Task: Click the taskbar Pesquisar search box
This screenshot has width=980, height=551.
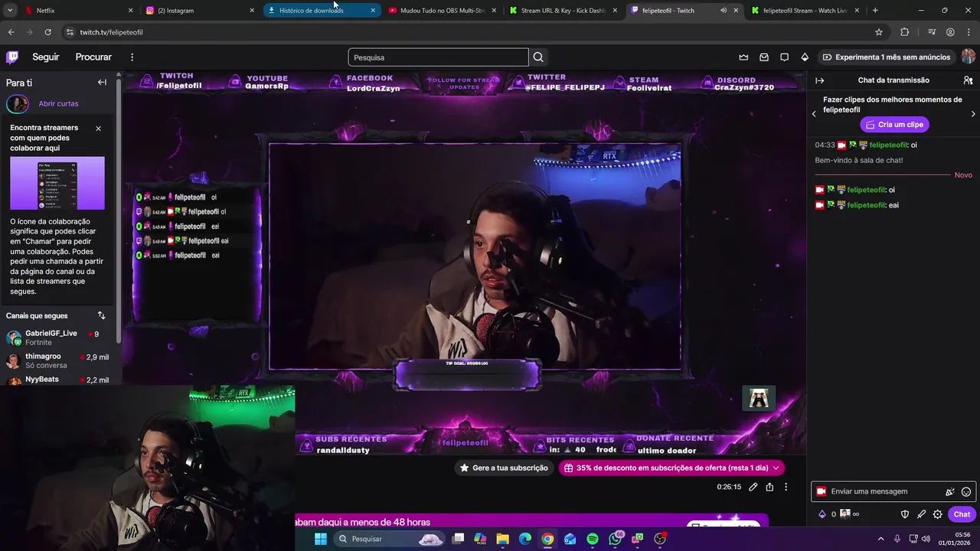Action: tap(390, 539)
